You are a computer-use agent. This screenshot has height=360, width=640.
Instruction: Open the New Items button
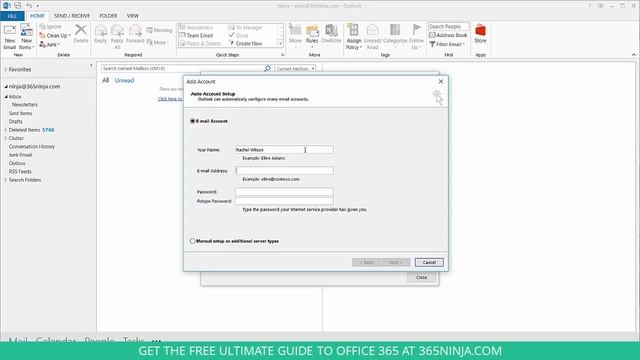pyautogui.click(x=27, y=37)
